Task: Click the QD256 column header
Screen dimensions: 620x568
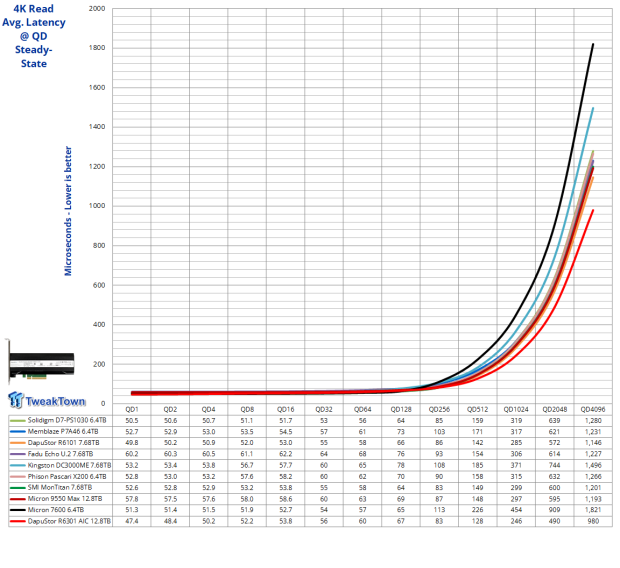Action: [x=437, y=409]
